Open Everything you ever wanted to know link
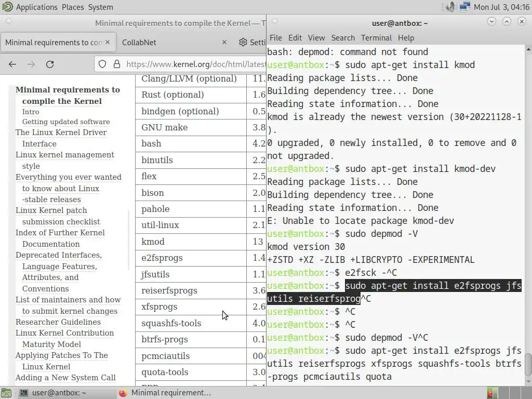Viewport: 532px width, 399px height. (68, 188)
